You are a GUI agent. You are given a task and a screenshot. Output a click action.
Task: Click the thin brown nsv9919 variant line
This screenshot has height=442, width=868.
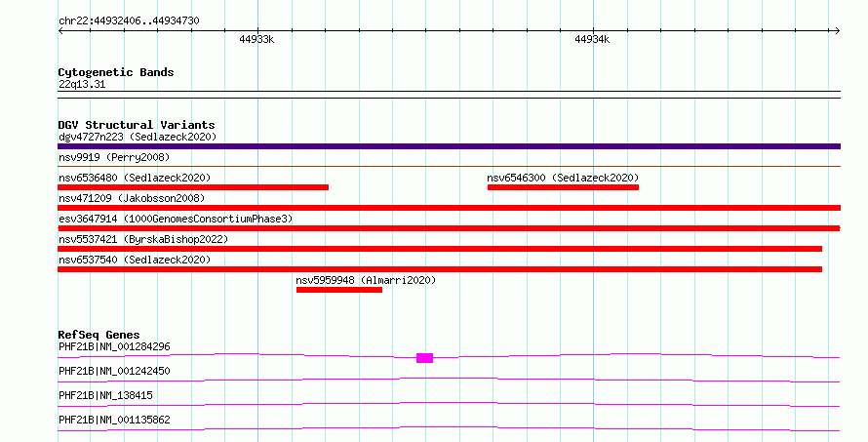point(449,166)
